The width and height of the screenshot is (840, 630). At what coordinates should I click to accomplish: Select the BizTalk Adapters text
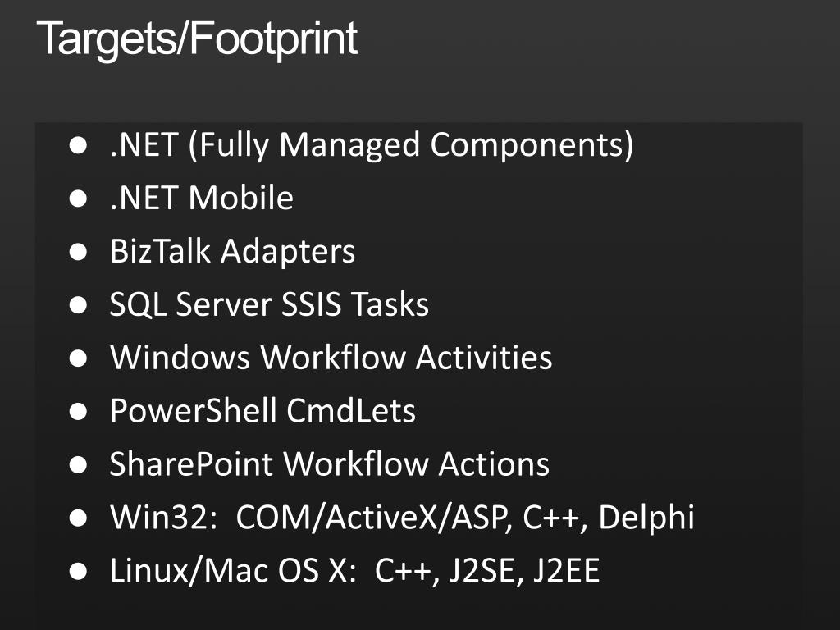tap(232, 251)
